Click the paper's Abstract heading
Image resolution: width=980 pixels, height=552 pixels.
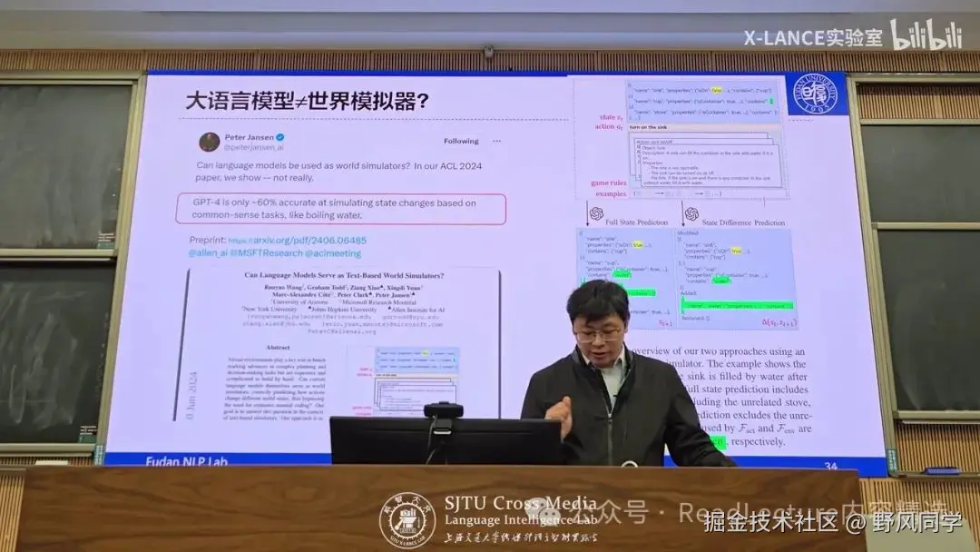point(279,348)
